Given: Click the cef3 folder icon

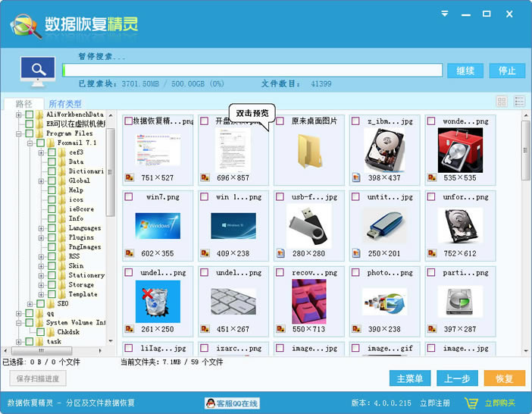Looking at the screenshot, I should pos(61,152).
